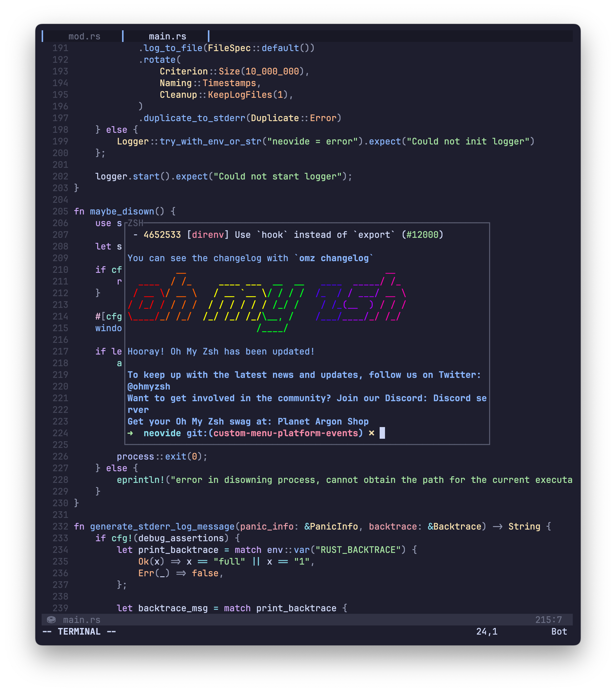Click the TERMINAL mode indicator
This screenshot has width=616, height=692.
79,631
